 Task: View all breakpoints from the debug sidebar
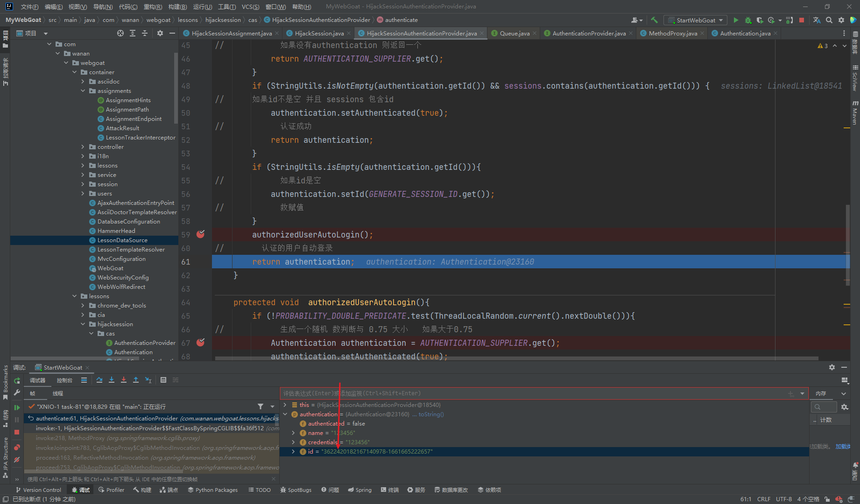(17, 448)
